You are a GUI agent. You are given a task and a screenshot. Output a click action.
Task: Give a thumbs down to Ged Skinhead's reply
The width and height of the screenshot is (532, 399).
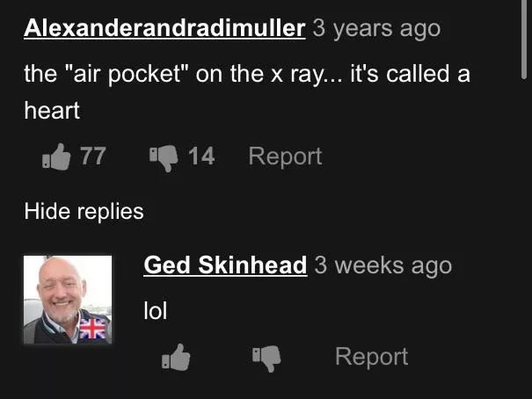click(266, 359)
